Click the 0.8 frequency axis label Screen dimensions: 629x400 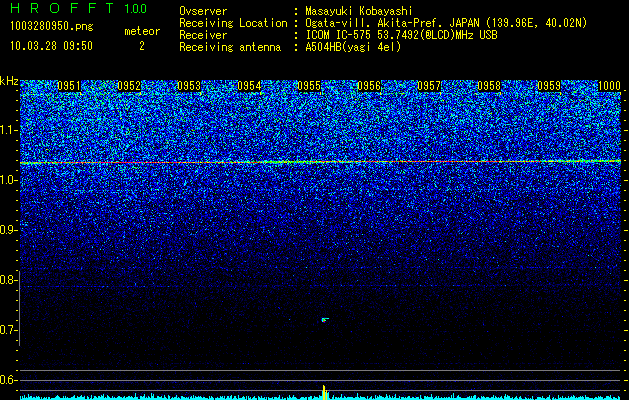tap(9, 280)
